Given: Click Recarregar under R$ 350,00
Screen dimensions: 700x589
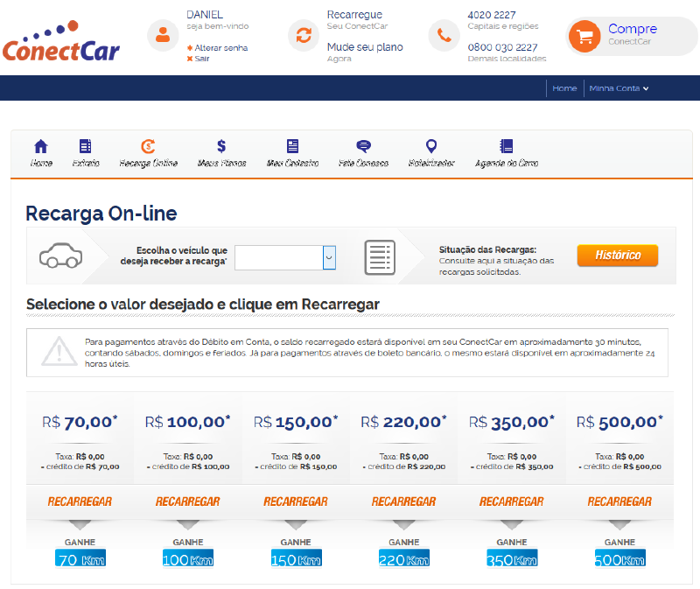Looking at the screenshot, I should (x=512, y=501).
